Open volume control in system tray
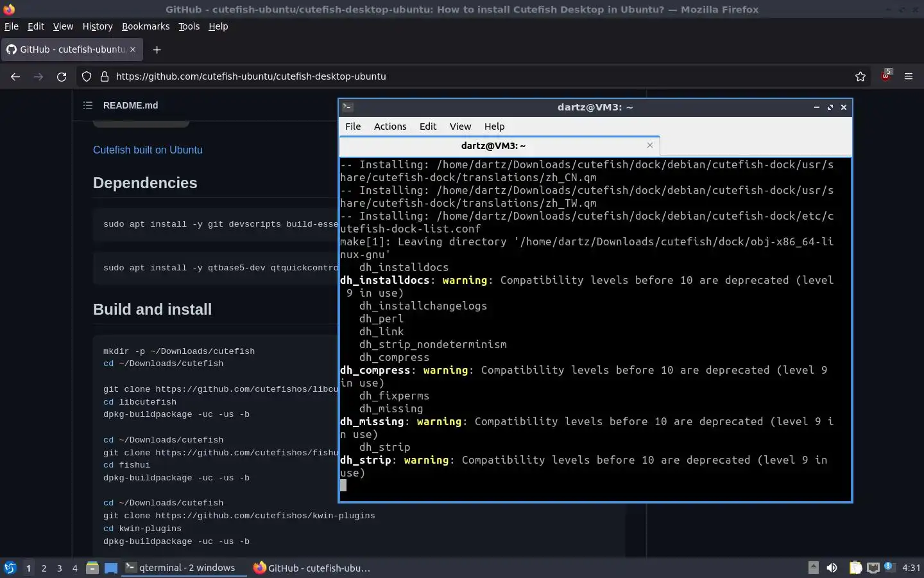 pyautogui.click(x=832, y=568)
